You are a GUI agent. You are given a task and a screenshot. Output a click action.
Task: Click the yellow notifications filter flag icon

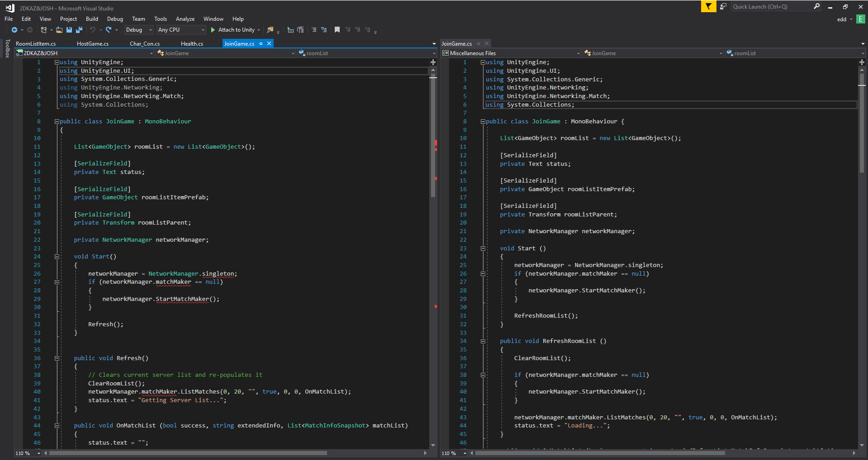point(708,6)
